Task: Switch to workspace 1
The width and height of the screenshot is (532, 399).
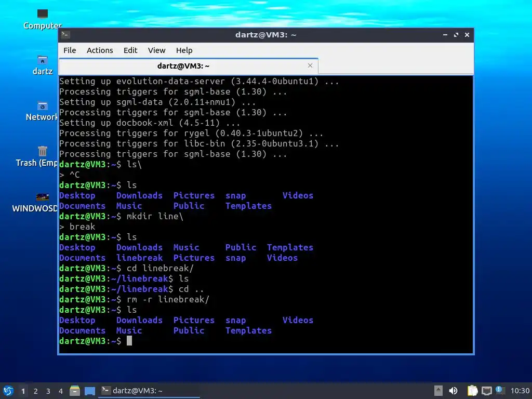Action: (23, 391)
